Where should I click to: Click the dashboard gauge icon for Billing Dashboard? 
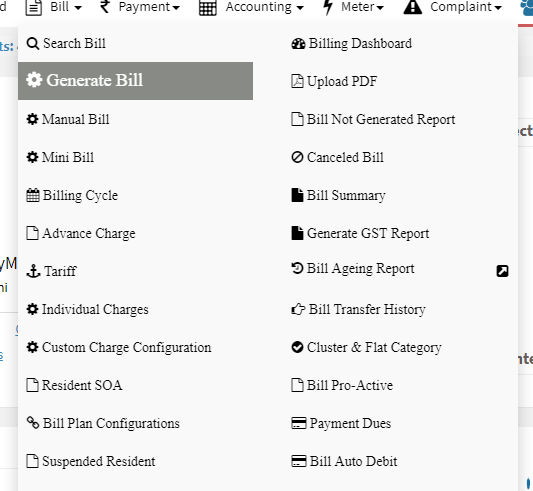coord(298,44)
